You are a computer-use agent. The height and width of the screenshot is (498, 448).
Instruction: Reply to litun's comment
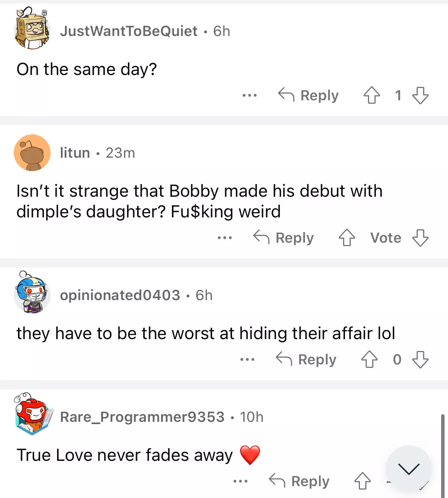tap(283, 238)
